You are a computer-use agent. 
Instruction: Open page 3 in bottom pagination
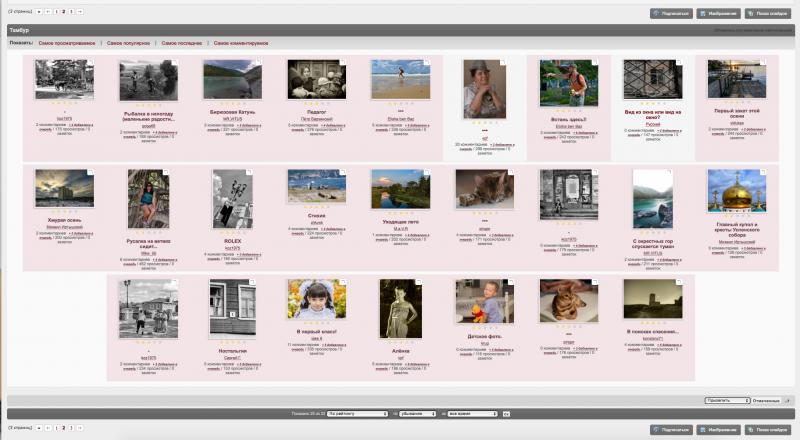coord(71,428)
